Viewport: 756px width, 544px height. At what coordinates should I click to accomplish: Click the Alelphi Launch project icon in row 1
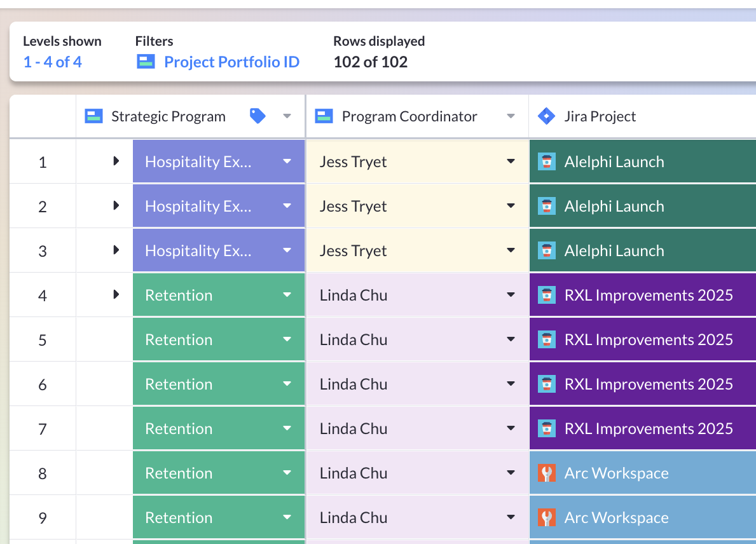coord(547,162)
